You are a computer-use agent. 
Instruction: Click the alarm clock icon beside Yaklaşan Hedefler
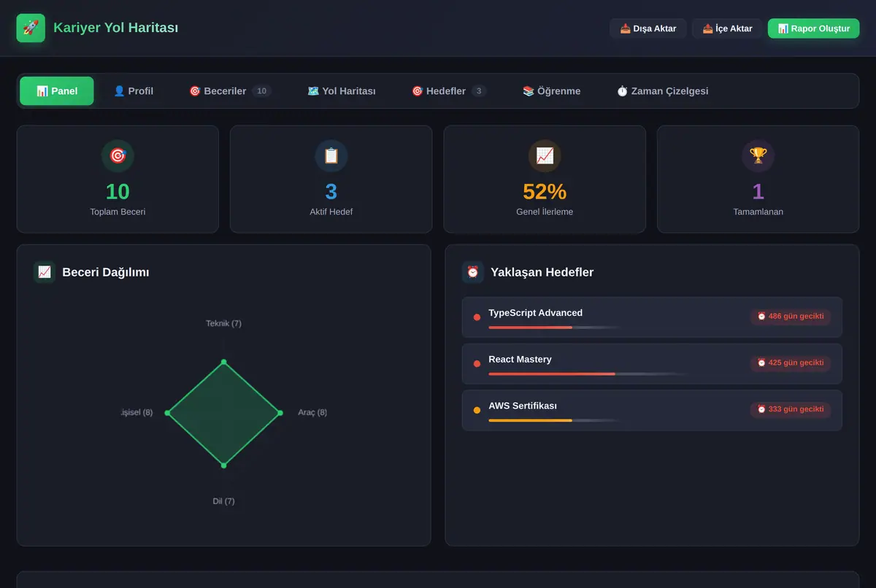473,272
